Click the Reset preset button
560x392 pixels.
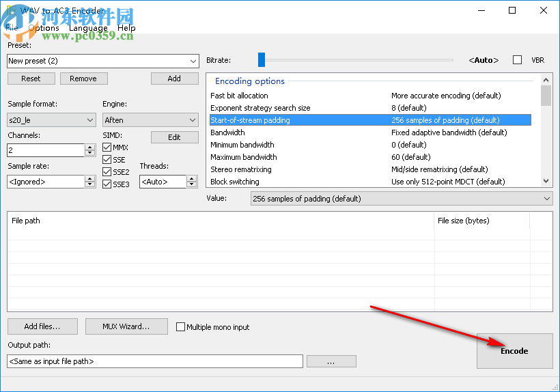(x=31, y=79)
